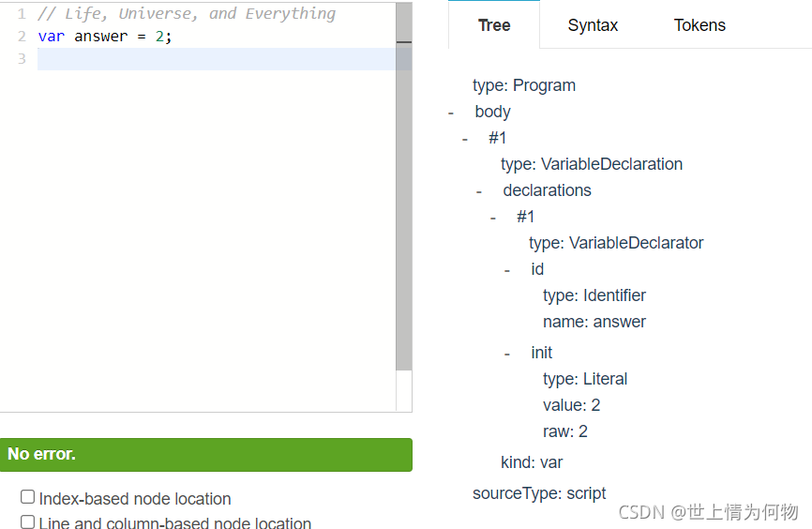The image size is (812, 529).
Task: Select 'type: VariableDeclaration' text
Action: (x=592, y=164)
